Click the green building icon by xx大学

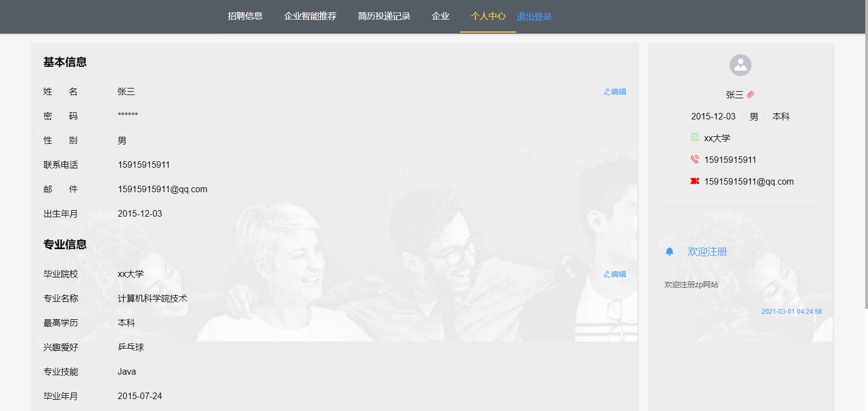point(695,137)
